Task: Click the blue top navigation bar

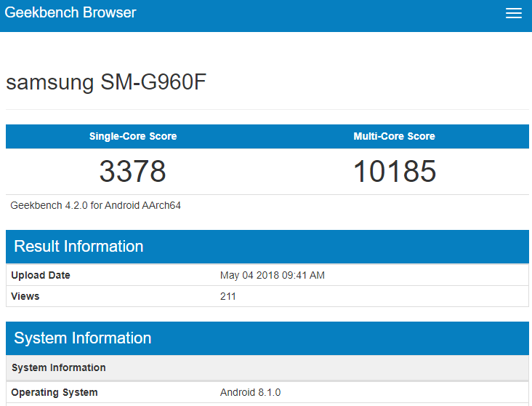Action: (266, 16)
